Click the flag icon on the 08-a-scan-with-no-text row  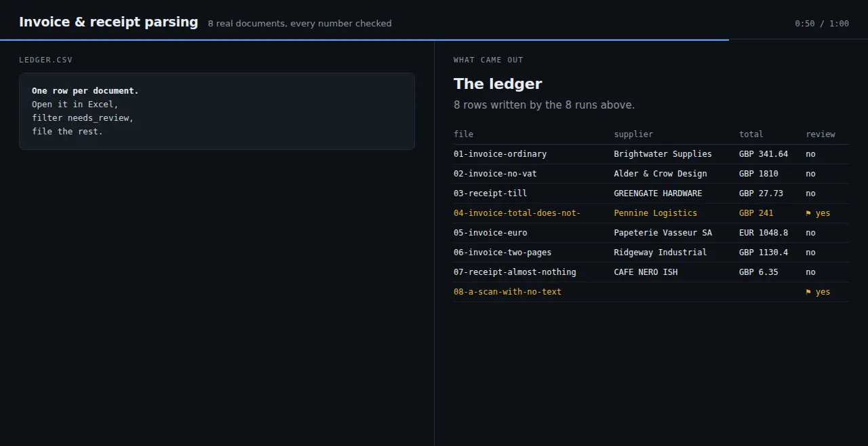click(x=808, y=292)
